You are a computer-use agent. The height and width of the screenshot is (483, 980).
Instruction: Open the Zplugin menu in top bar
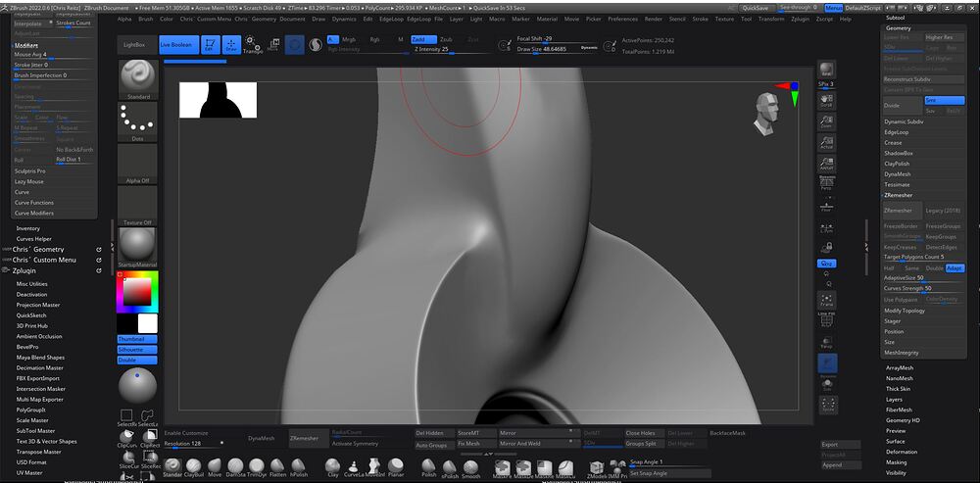800,20
